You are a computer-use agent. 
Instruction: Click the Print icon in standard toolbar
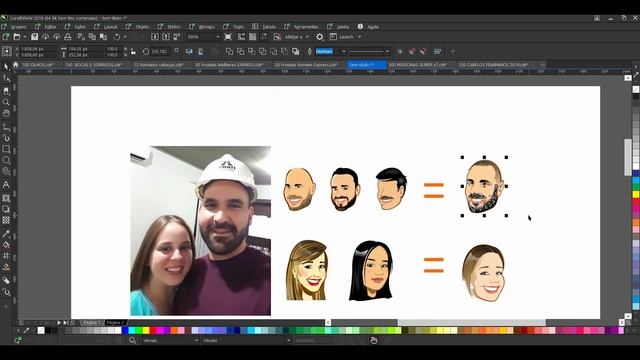[x=68, y=37]
